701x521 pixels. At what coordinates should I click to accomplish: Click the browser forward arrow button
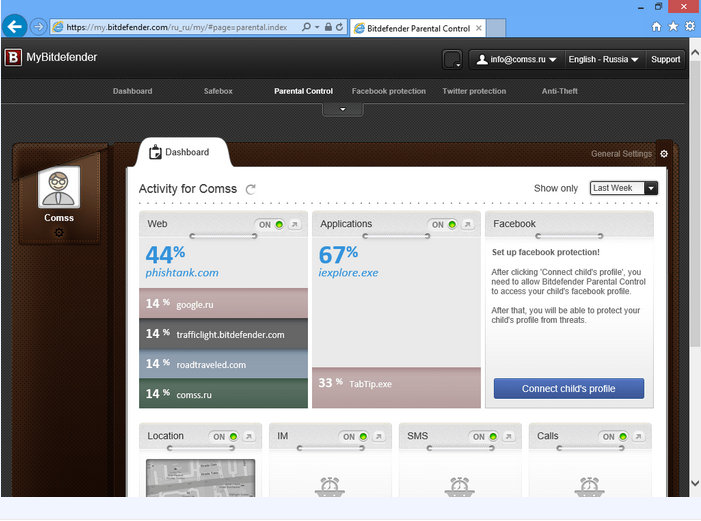point(38,27)
